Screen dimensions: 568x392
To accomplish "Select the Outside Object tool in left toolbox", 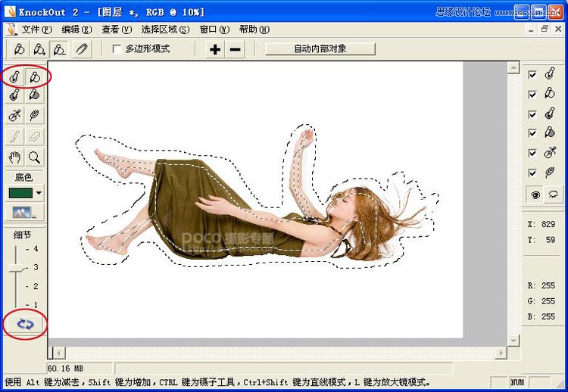I will pyautogui.click(x=35, y=76).
